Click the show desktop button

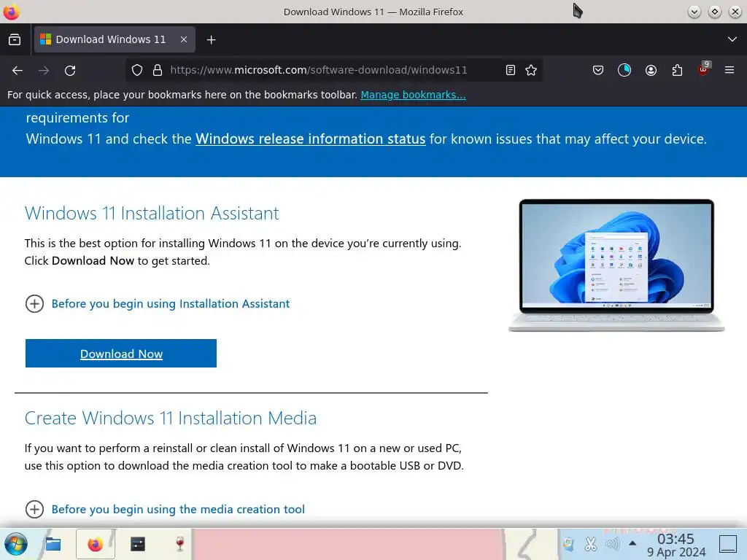pyautogui.click(x=728, y=544)
